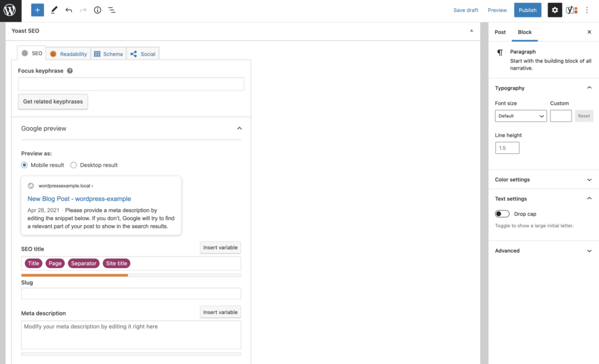Toggle the Drop cap switch
The height and width of the screenshot is (364, 599).
(502, 214)
